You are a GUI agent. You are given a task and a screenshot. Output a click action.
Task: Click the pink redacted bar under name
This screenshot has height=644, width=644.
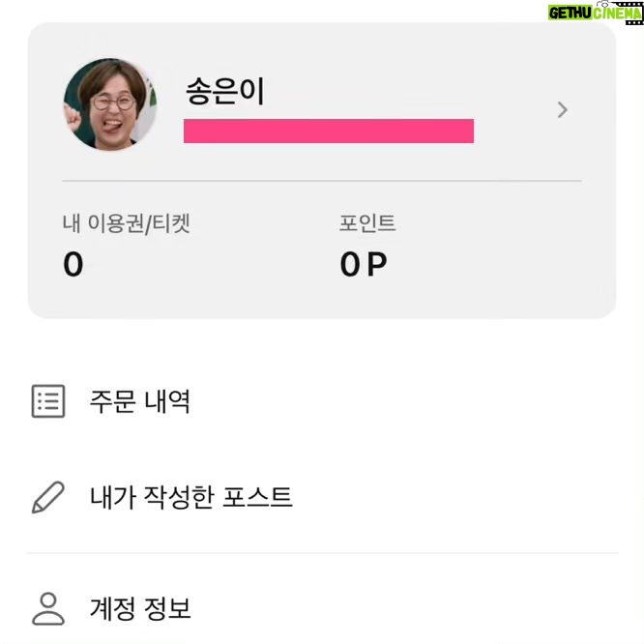click(x=329, y=131)
